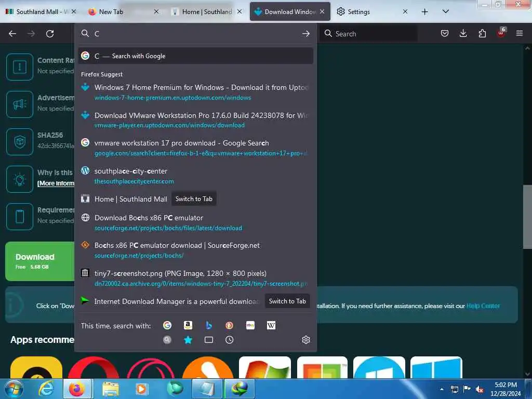The height and width of the screenshot is (399, 532).
Task: Open the list all tabs dropdown
Action: [445, 11]
